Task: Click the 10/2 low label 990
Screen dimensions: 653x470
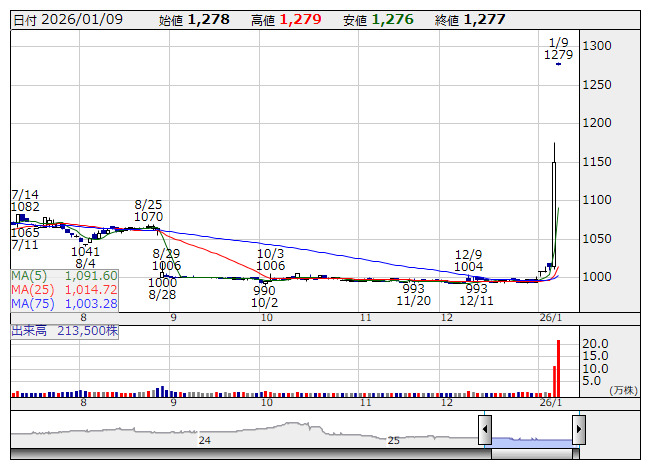Action: pos(264,290)
